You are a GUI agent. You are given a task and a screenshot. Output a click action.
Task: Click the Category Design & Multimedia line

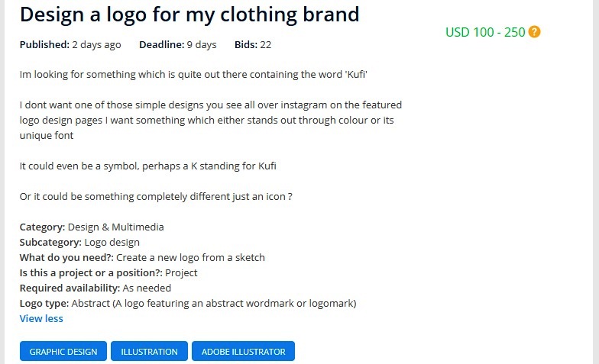point(92,227)
